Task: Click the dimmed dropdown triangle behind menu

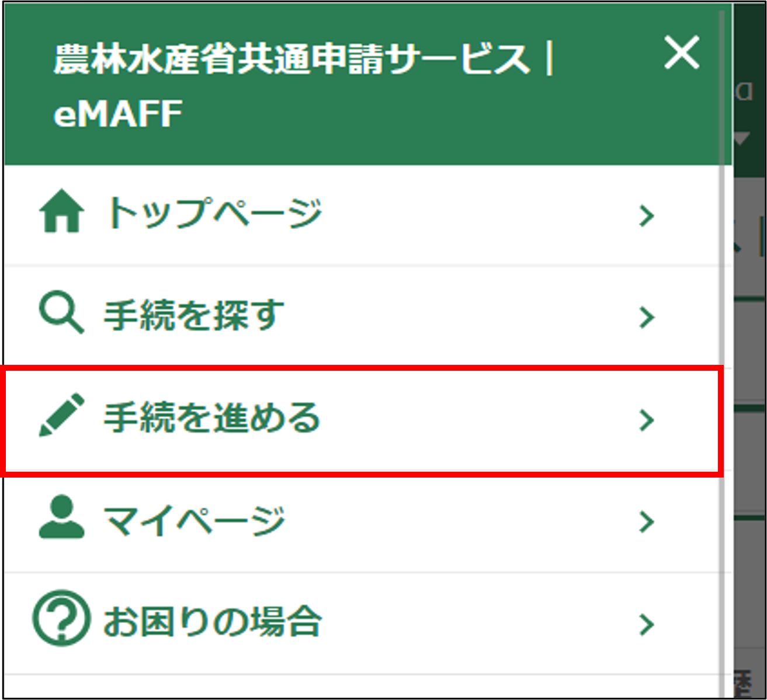Action: point(742,140)
